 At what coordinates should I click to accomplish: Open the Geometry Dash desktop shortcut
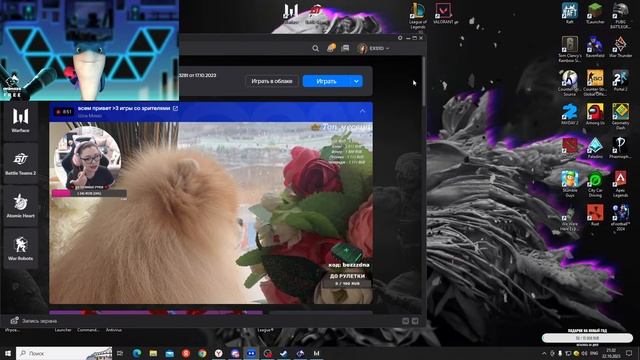[620, 117]
